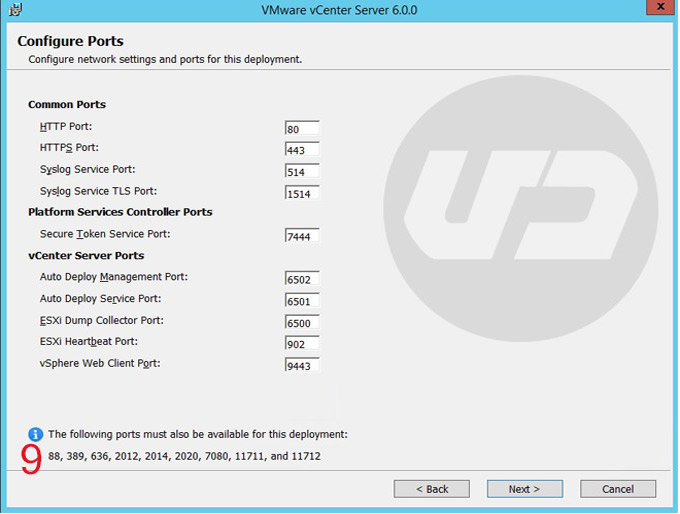Go back with the Back button
Image resolution: width=680 pixels, height=514 pixels.
432,489
